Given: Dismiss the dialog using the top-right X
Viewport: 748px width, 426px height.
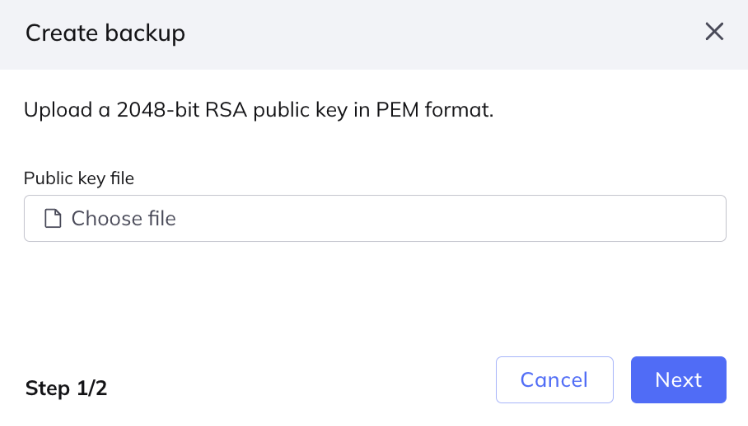Looking at the screenshot, I should pos(714,32).
